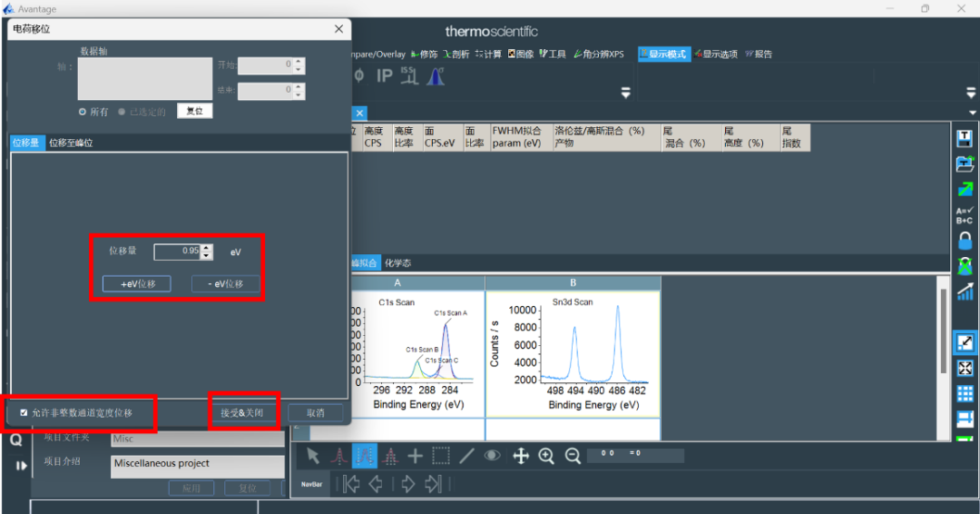Select the diagonal line tool
Viewport: 980px width, 514px height.
[x=466, y=456]
